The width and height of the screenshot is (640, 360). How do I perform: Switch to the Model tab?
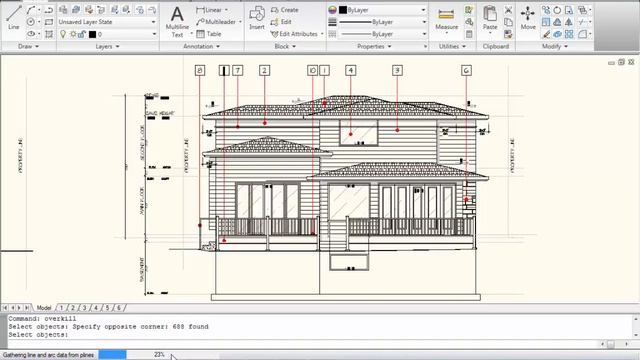point(44,308)
